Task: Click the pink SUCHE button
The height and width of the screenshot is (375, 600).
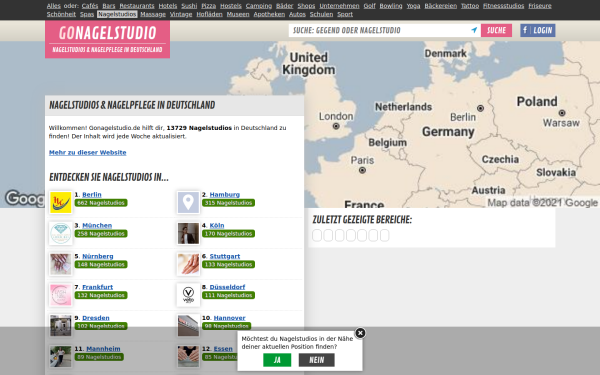Action: point(496,30)
